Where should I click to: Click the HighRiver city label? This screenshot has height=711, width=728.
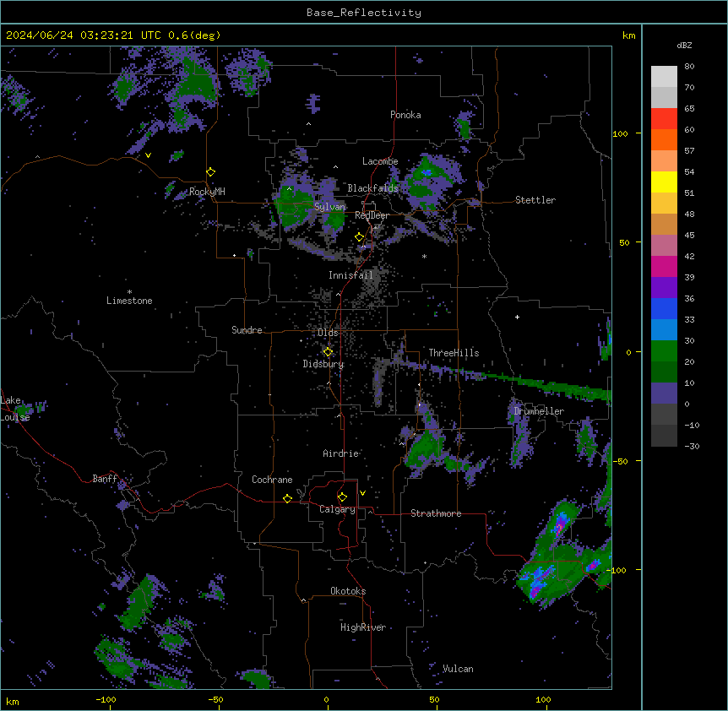click(363, 627)
